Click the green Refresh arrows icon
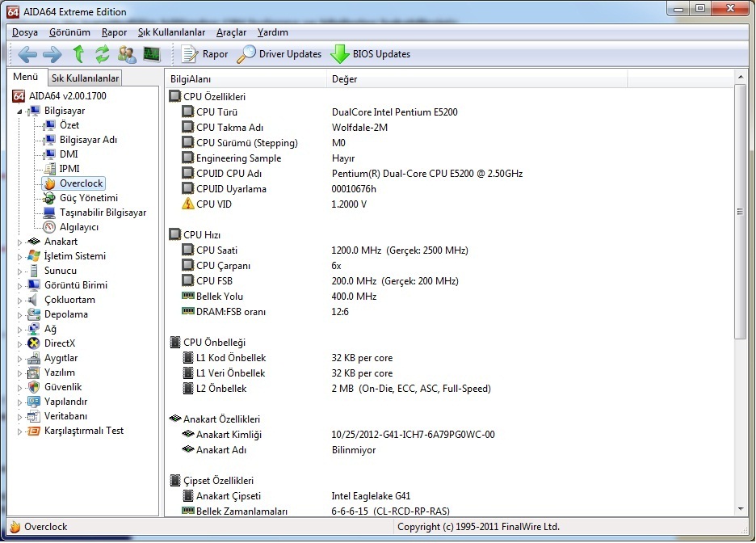The height and width of the screenshot is (543, 756). coord(103,54)
